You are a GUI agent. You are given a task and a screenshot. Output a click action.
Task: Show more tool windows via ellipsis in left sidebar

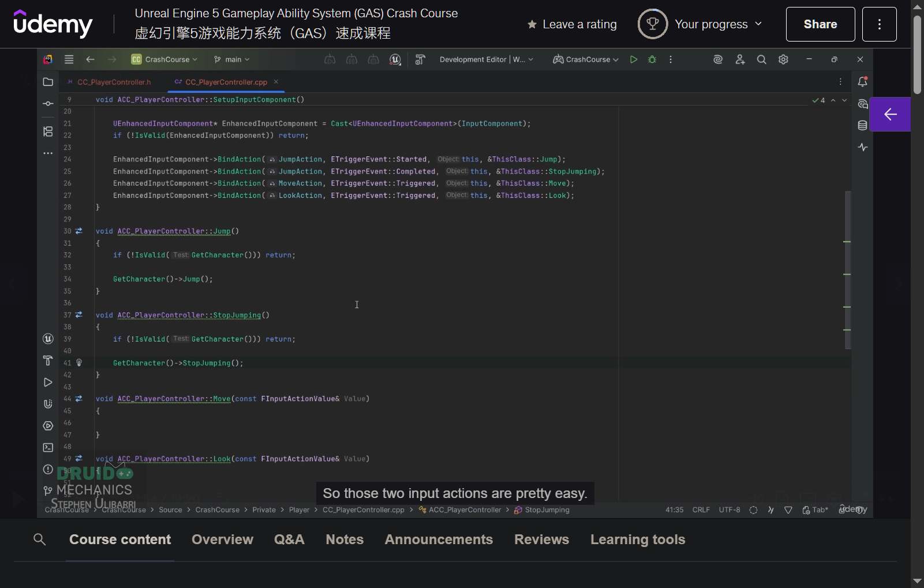(x=48, y=153)
